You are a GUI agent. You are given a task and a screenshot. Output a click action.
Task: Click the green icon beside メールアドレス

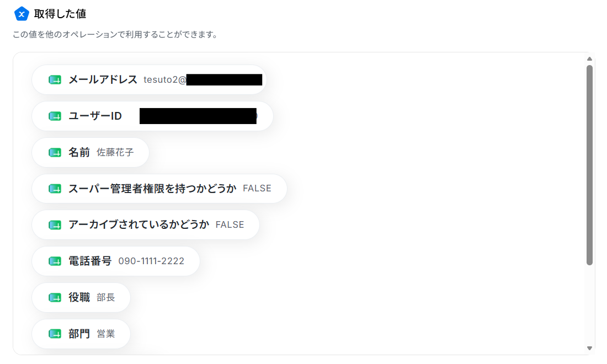tap(55, 79)
